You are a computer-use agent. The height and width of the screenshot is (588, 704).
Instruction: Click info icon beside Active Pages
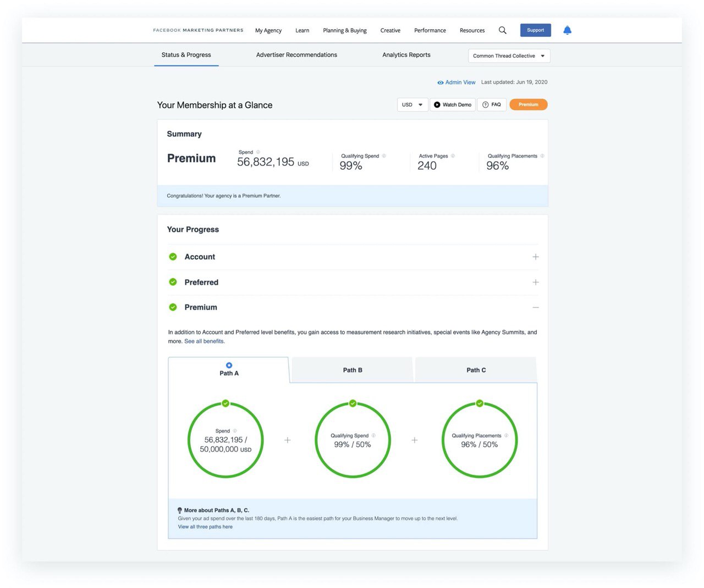tap(453, 156)
